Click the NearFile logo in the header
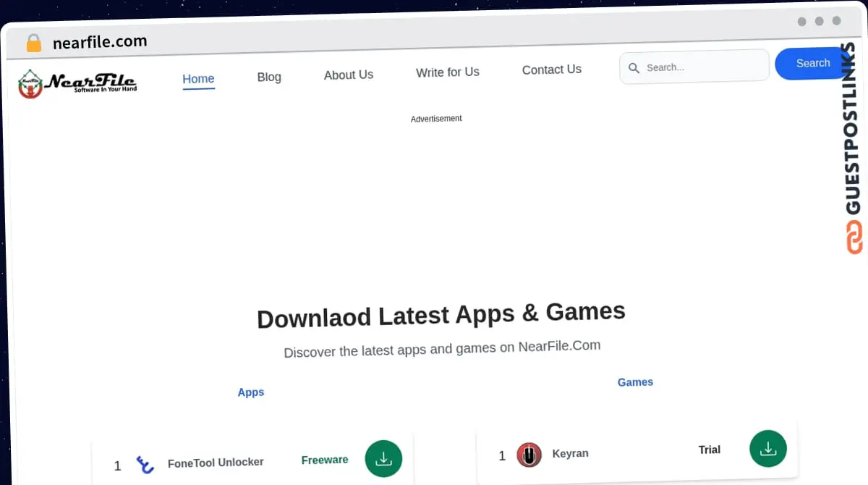Screen dimensions: 868x485 tap(77, 83)
